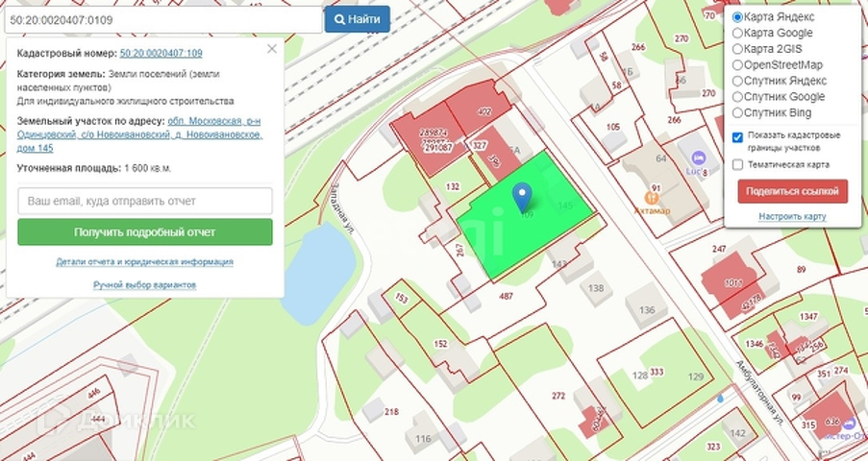This screenshot has width=868, height=461.
Task: Select Карта Google map layer
Action: (x=737, y=34)
